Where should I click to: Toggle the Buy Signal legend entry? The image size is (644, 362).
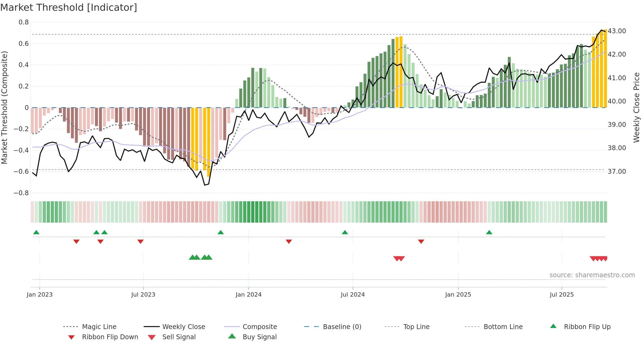click(x=252, y=337)
